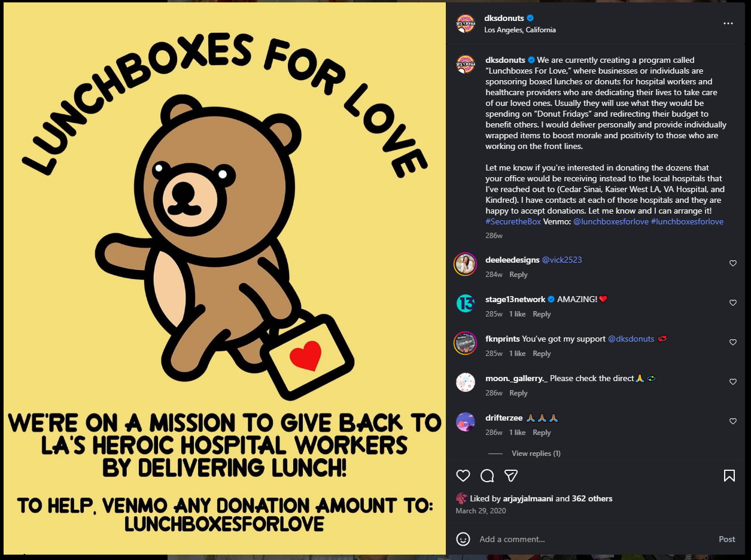This screenshot has width=751, height=560.
Task: Save the post with the bookmark icon
Action: (x=729, y=476)
